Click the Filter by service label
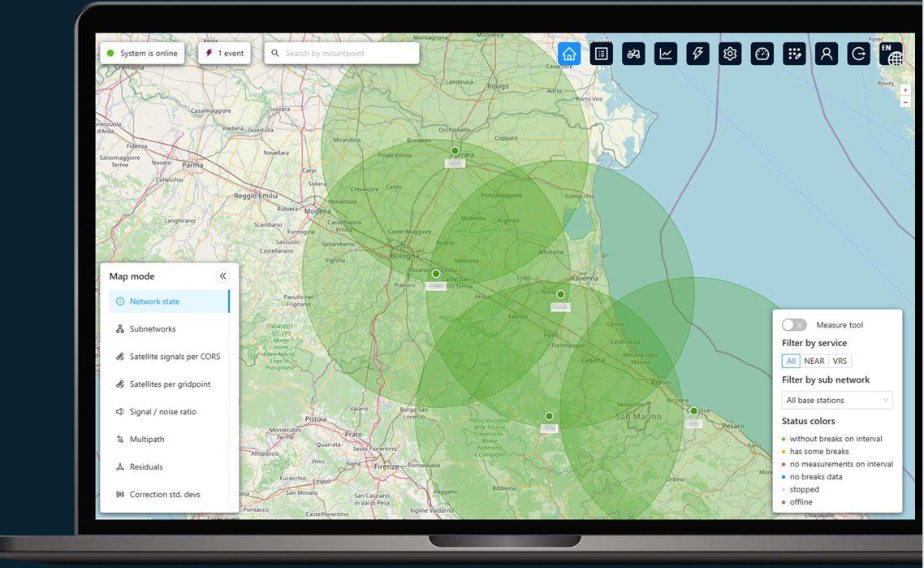Viewport: 924px width, 568px height. 814,343
